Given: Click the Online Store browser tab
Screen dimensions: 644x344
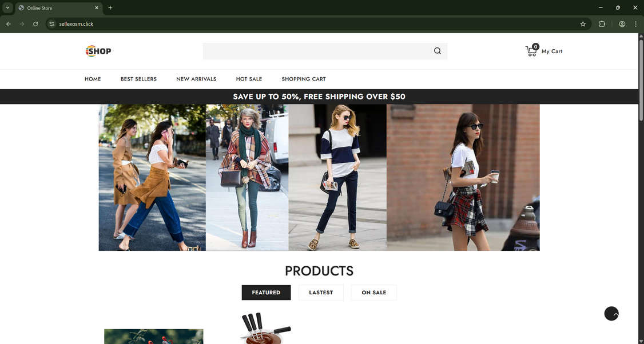Looking at the screenshot, I should pos(58,8).
